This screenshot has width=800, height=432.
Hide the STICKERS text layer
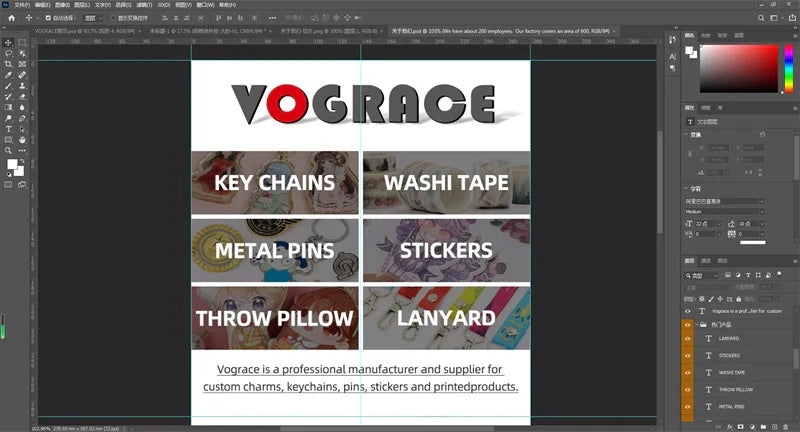click(687, 355)
